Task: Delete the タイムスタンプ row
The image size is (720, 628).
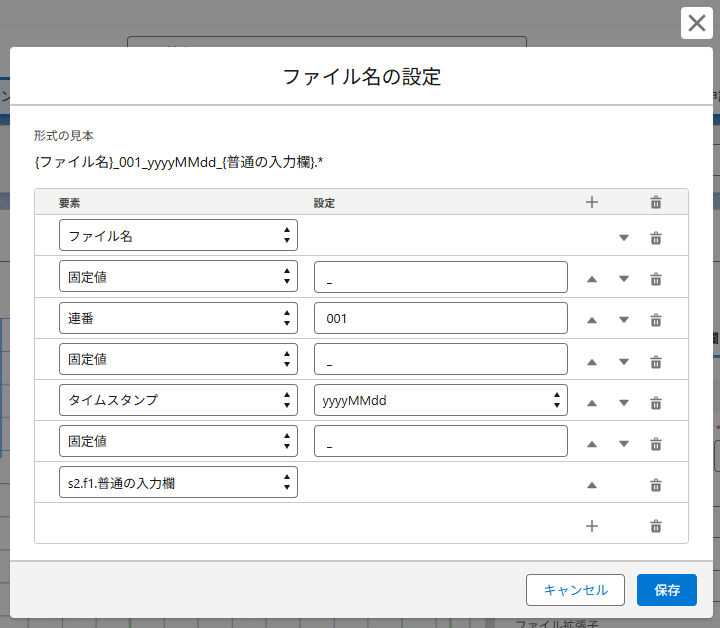Action: (x=656, y=403)
